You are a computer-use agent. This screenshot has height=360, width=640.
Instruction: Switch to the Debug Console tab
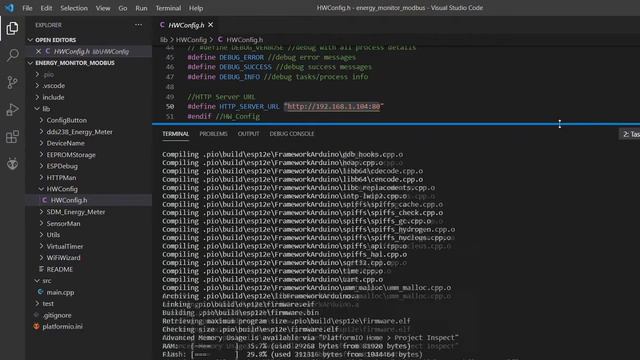click(x=292, y=134)
